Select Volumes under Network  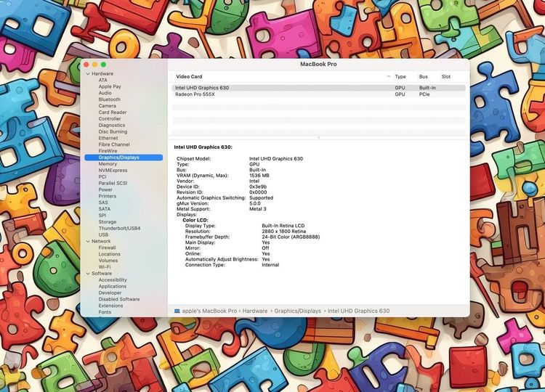coord(108,261)
